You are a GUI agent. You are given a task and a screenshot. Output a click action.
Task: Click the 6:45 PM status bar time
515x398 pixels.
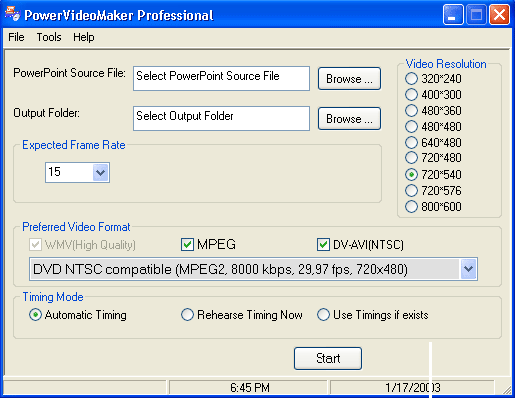tap(250, 388)
